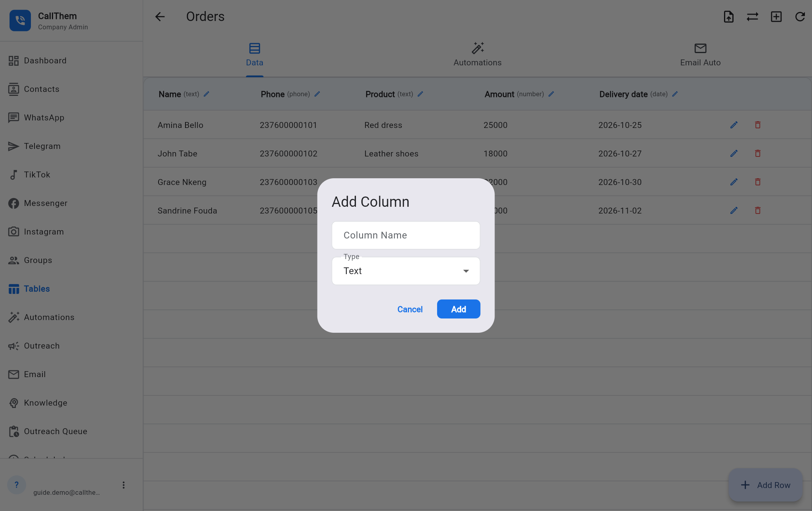Viewport: 812px width, 511px height.
Task: Click the help question mark icon
Action: [x=17, y=485]
